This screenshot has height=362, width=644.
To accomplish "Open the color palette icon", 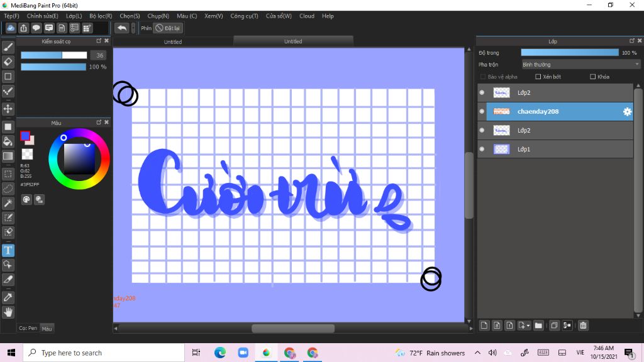I will 26,200.
